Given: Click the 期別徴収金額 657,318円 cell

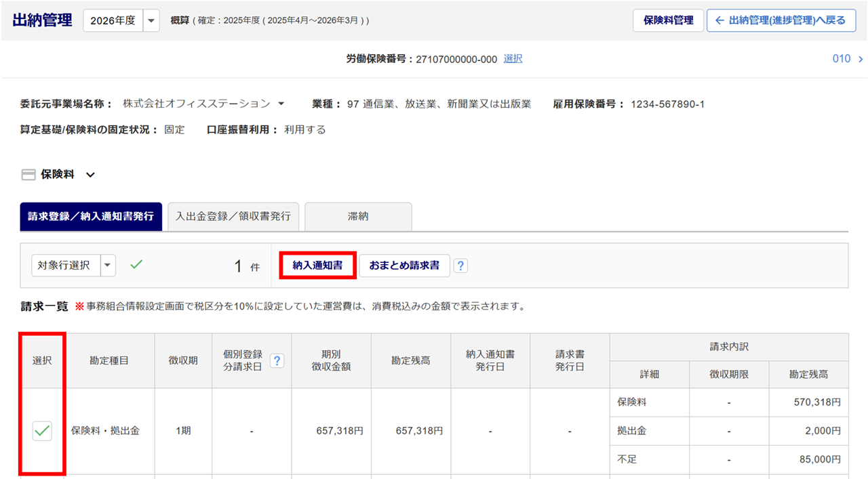Looking at the screenshot, I should coord(332,431).
